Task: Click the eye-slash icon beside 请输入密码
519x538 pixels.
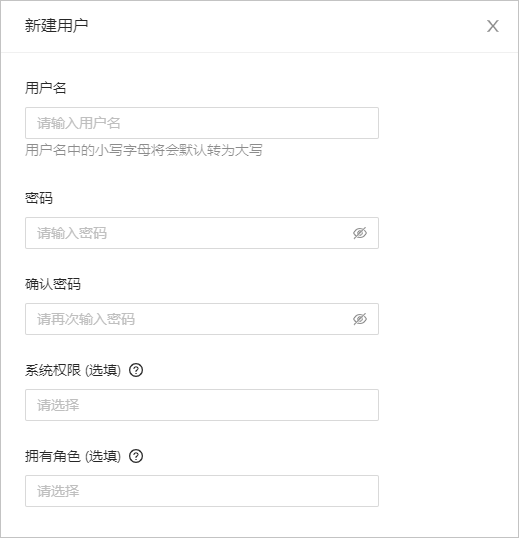Action: tap(360, 233)
